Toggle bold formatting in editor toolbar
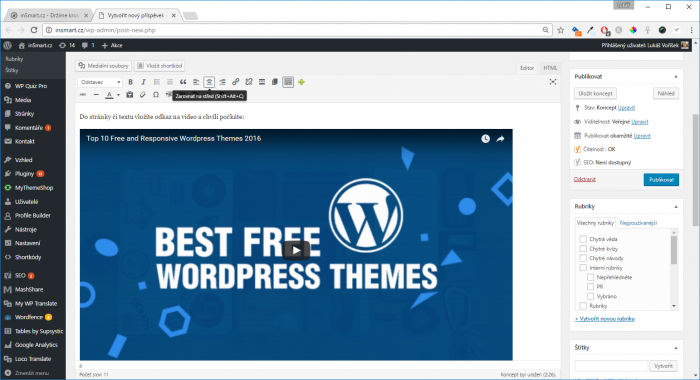This screenshot has height=380, width=700. coord(130,82)
